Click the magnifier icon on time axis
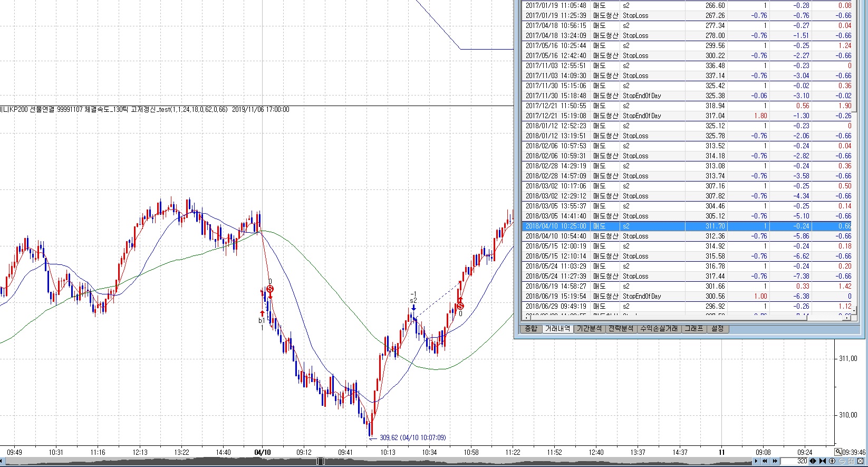The height and width of the screenshot is (467, 868). [838, 452]
